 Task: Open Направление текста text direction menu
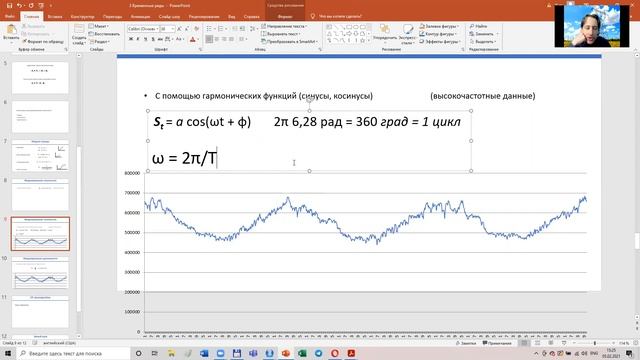point(284,26)
